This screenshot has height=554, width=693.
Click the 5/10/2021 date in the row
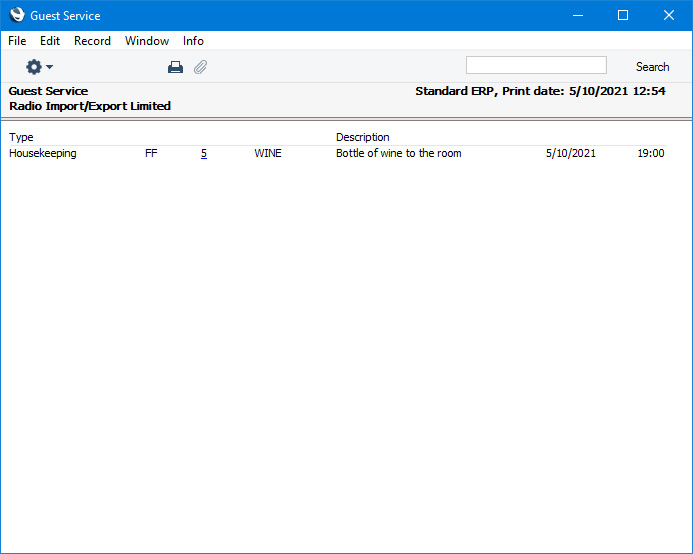571,153
